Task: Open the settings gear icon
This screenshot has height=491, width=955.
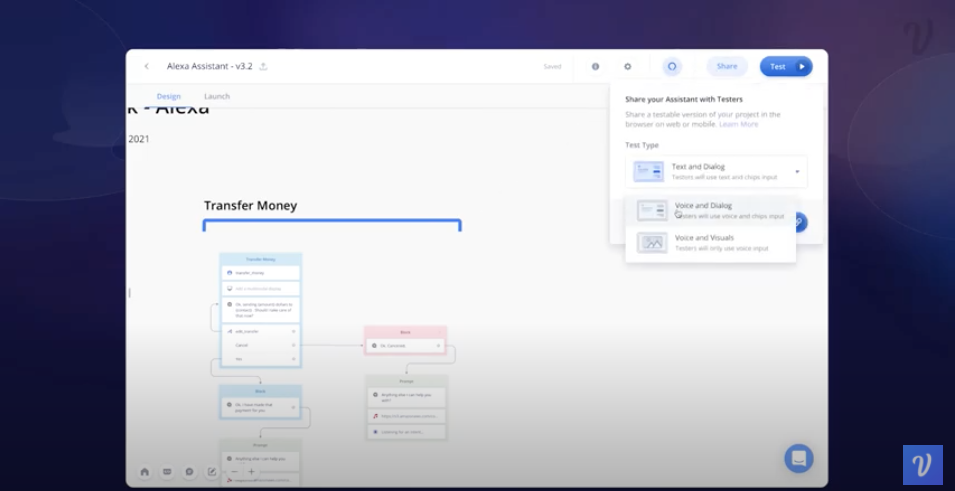Action: pos(627,66)
